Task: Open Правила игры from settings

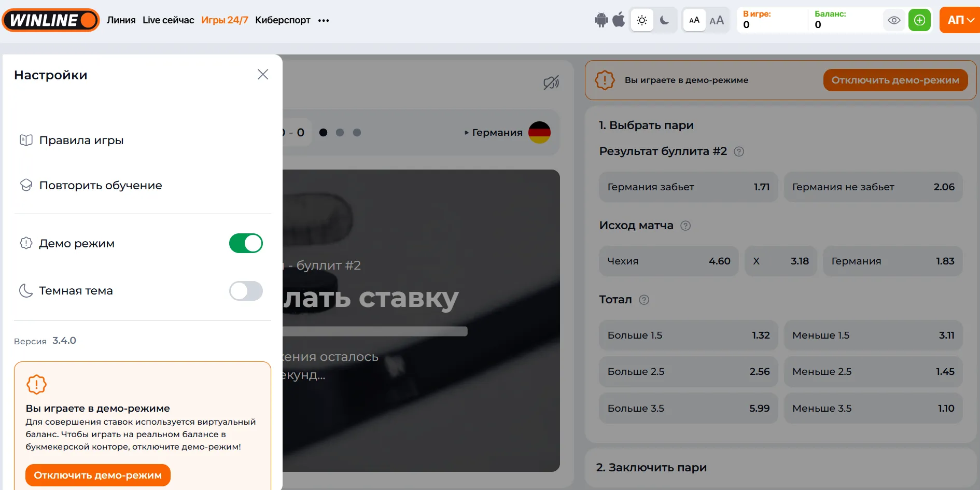Action: coord(81,140)
